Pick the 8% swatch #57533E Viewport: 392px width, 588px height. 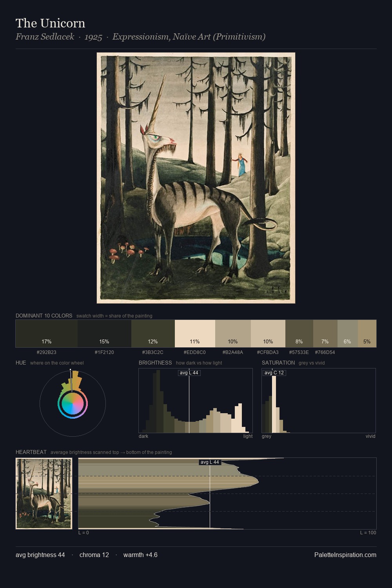(299, 334)
